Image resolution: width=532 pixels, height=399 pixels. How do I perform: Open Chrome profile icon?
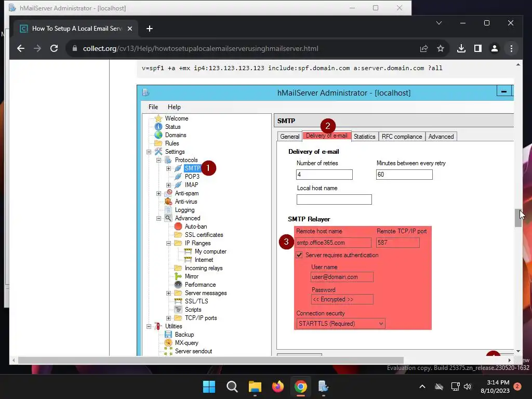pos(495,48)
